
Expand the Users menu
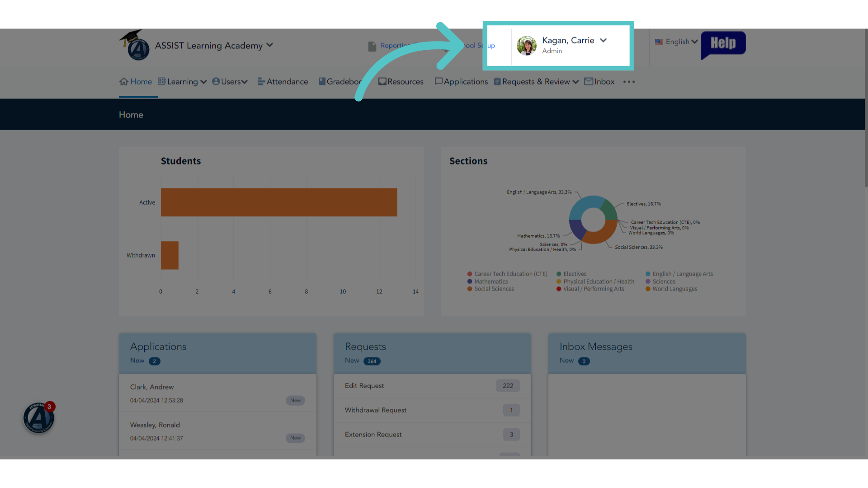click(x=230, y=82)
